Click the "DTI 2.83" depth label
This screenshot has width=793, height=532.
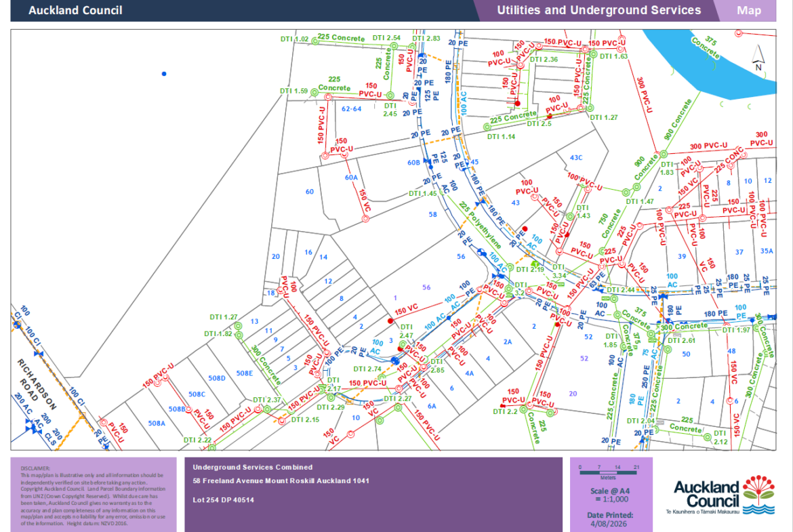pos(426,39)
